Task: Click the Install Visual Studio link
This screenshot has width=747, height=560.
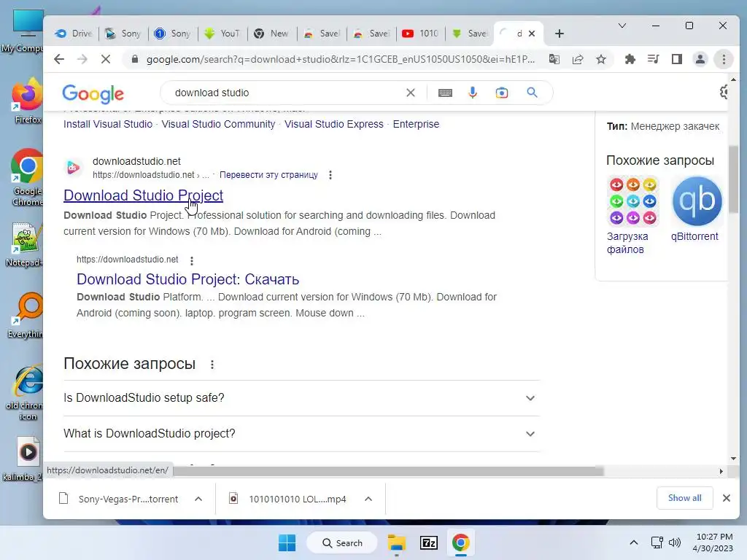Action: (x=108, y=124)
